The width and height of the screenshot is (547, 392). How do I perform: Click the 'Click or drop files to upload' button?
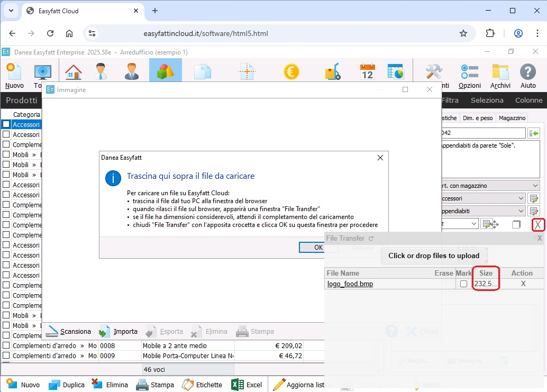[434, 256]
